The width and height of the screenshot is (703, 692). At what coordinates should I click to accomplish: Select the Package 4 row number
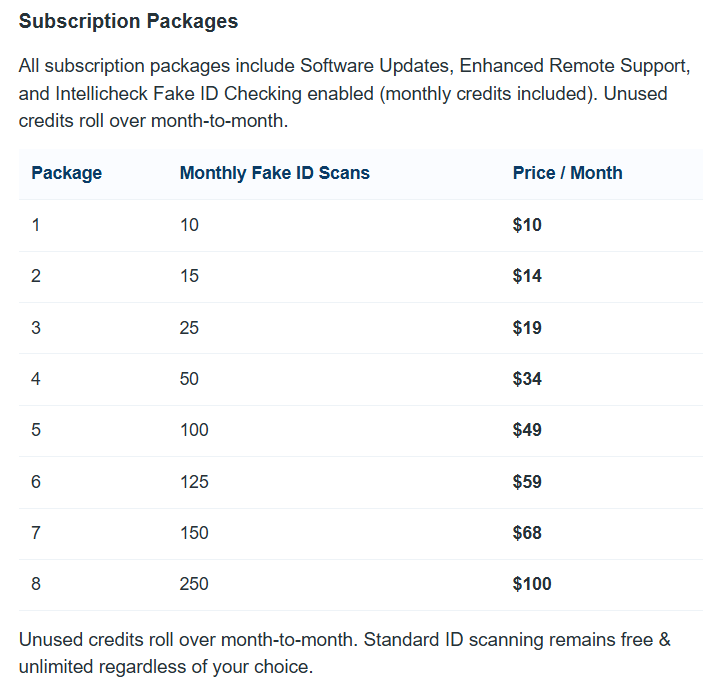pos(36,379)
